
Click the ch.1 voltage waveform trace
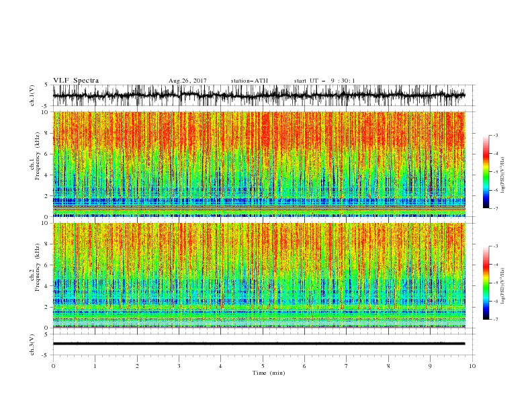[259, 95]
